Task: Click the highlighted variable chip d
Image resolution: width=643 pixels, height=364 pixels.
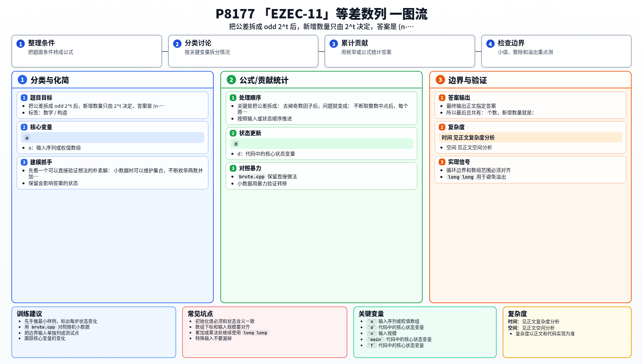Action: coord(236,144)
